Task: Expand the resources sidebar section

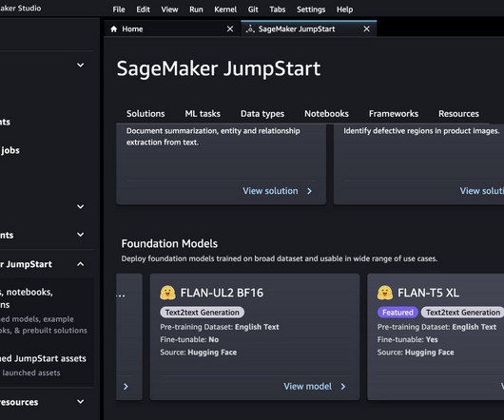Action: pyautogui.click(x=81, y=401)
